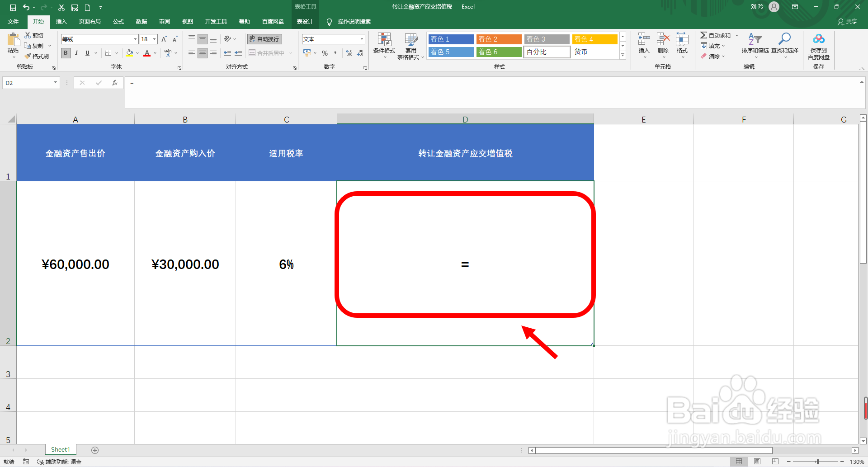
Task: Pick the red font color swatch
Action: pyautogui.click(x=147, y=53)
